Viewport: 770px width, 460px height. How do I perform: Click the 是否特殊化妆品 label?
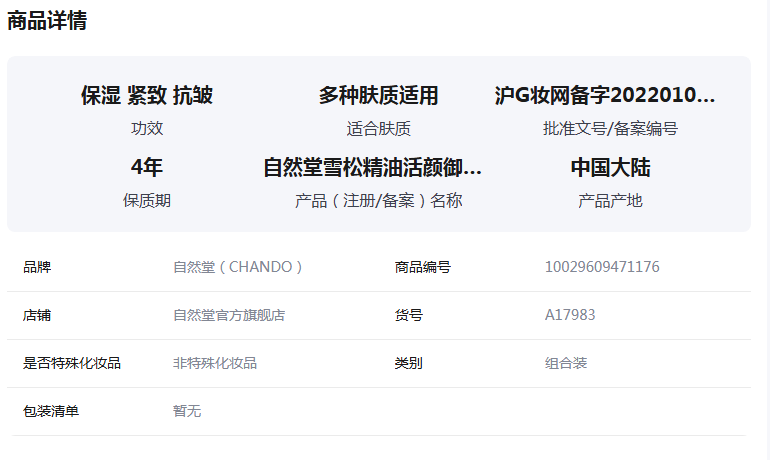(x=72, y=363)
